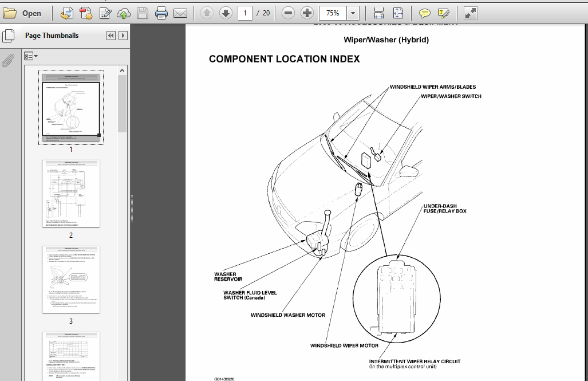
Task: Click the 'WASHER RESERVOIR' label
Action: (x=228, y=277)
